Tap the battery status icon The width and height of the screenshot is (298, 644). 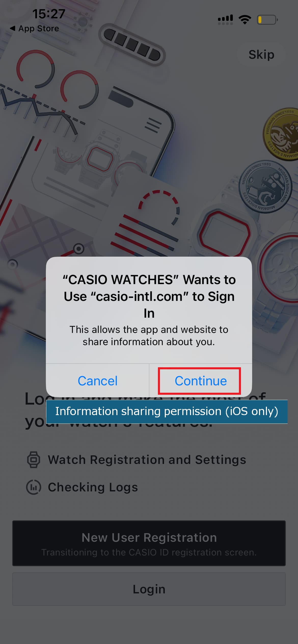tap(267, 20)
